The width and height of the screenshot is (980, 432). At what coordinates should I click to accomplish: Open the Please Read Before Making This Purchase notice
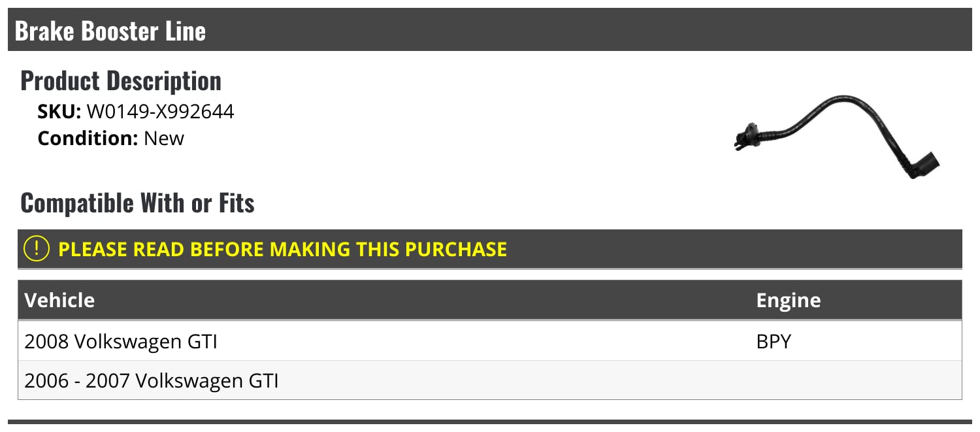tap(282, 249)
